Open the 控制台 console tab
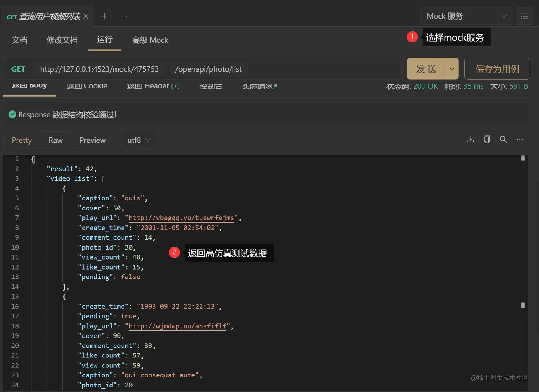This screenshot has width=539, height=392. click(x=211, y=86)
